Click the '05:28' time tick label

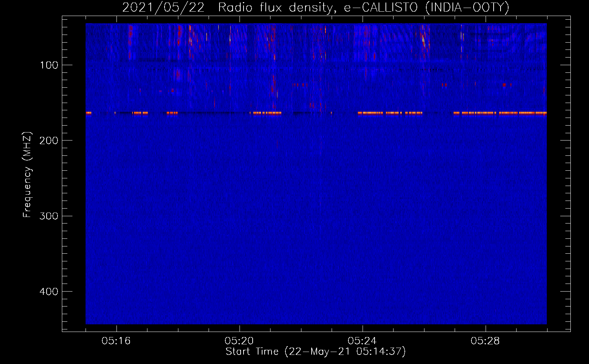pos(485,341)
